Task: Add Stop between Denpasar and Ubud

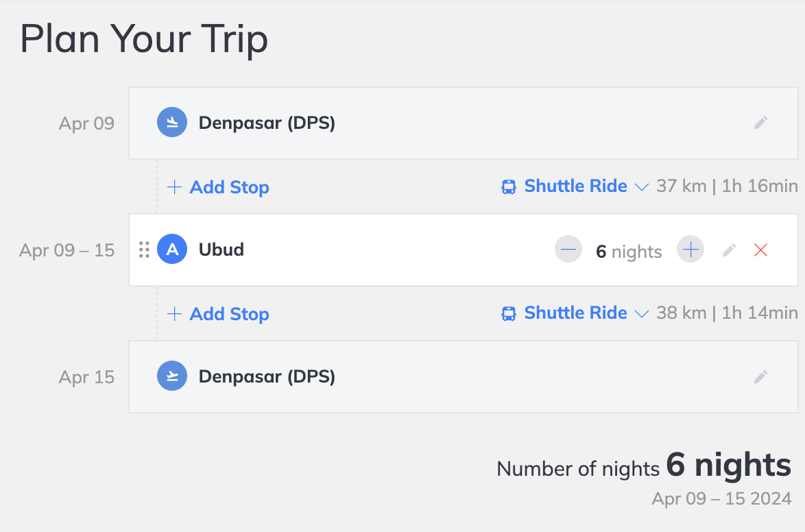Action: pos(218,187)
